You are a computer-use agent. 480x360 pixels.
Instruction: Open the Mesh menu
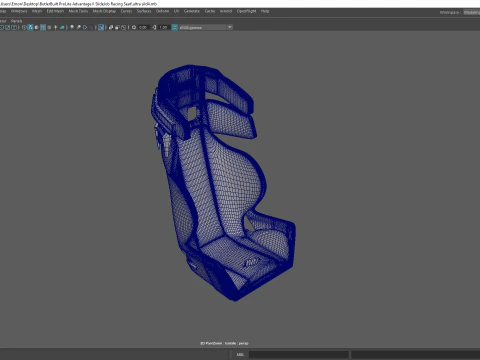pyautogui.click(x=37, y=11)
